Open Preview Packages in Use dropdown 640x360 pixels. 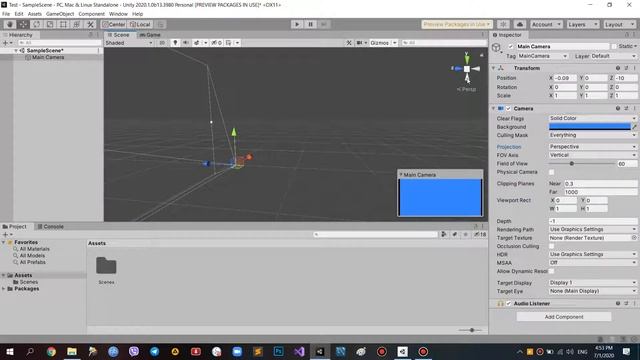click(457, 24)
